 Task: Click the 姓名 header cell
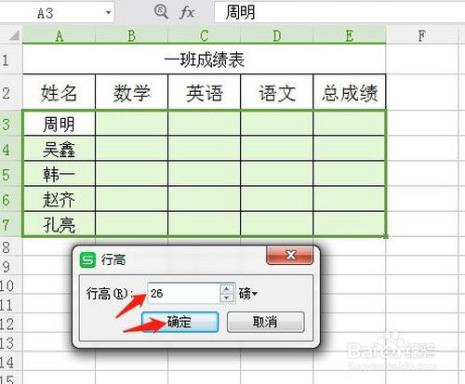(x=59, y=92)
